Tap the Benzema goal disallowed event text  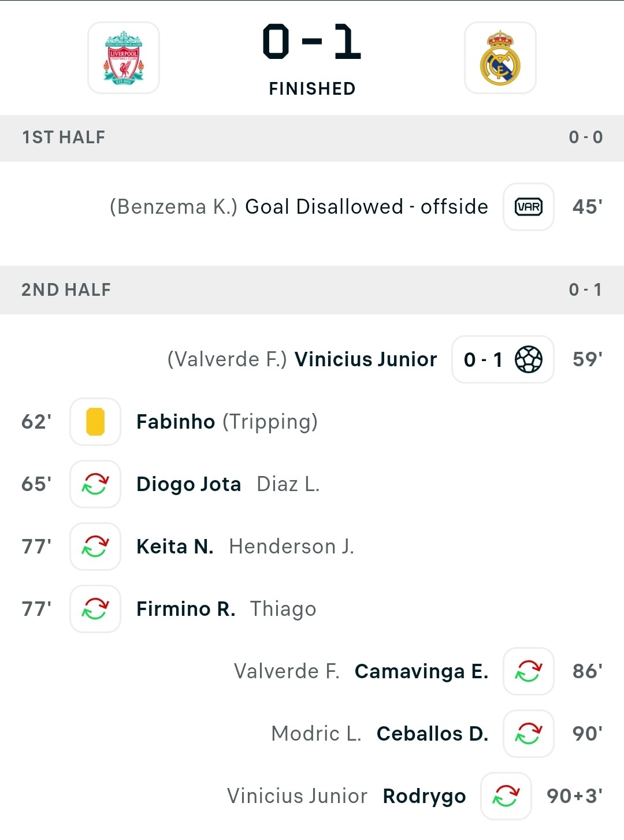[299, 207]
